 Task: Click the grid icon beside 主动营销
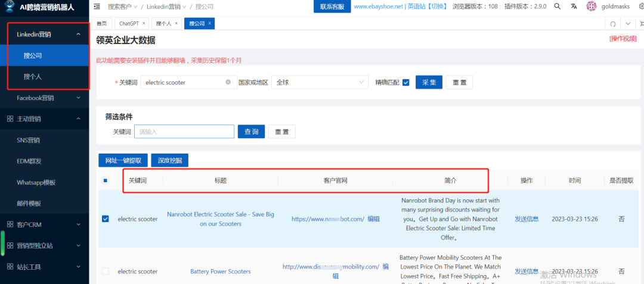point(10,119)
